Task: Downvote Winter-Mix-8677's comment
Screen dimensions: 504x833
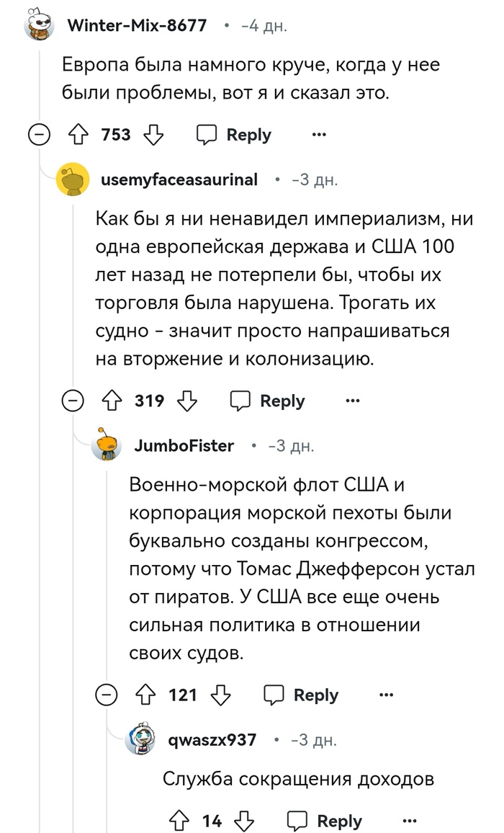Action: (153, 135)
